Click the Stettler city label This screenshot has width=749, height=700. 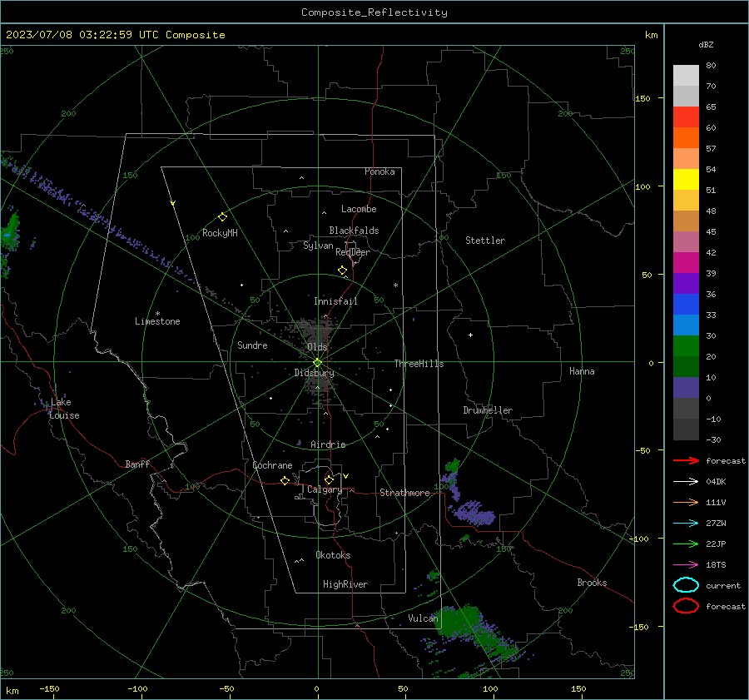pyautogui.click(x=485, y=241)
